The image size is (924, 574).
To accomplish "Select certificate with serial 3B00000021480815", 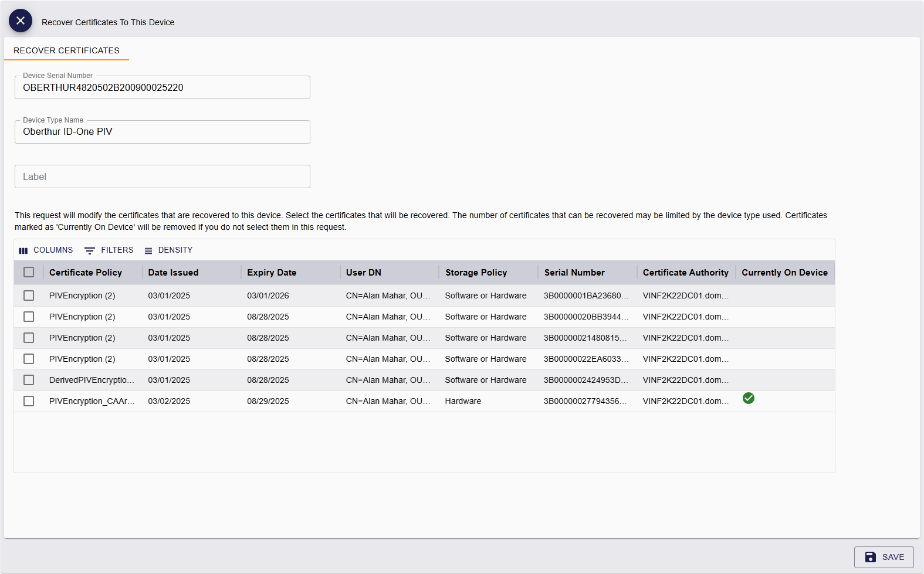I will 29,338.
